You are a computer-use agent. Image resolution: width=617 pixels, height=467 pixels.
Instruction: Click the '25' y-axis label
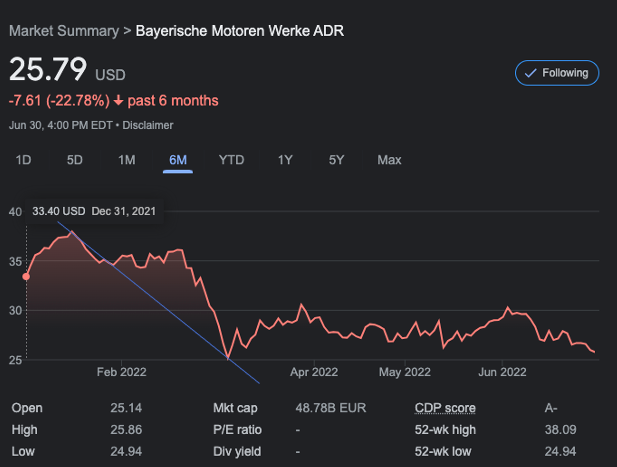tap(15, 360)
